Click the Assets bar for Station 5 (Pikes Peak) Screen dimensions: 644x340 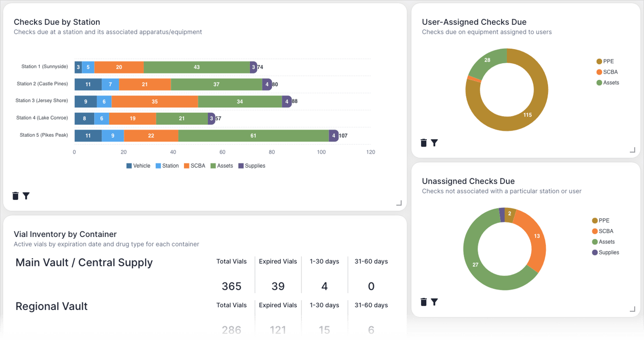tap(253, 135)
